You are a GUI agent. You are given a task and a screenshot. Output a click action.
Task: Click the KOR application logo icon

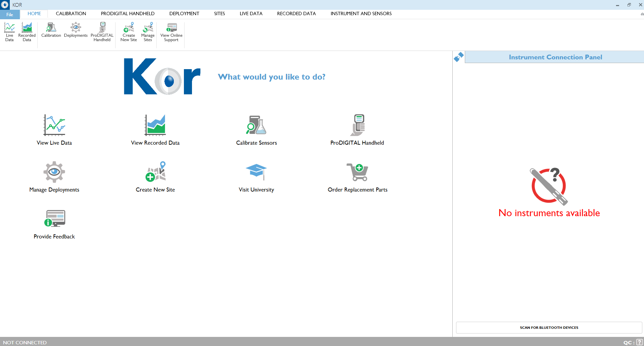[5, 5]
